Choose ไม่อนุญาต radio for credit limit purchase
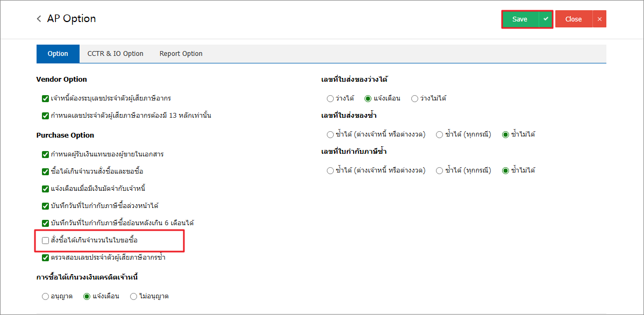 click(x=134, y=296)
